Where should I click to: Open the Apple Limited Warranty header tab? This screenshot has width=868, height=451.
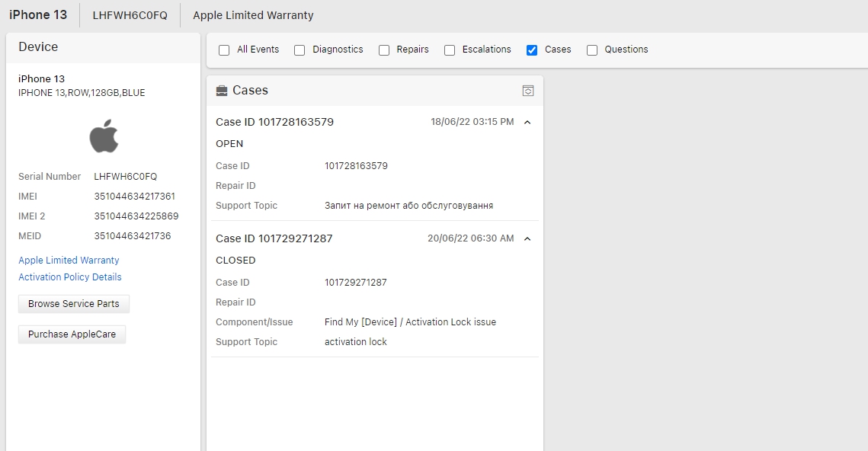(x=253, y=15)
